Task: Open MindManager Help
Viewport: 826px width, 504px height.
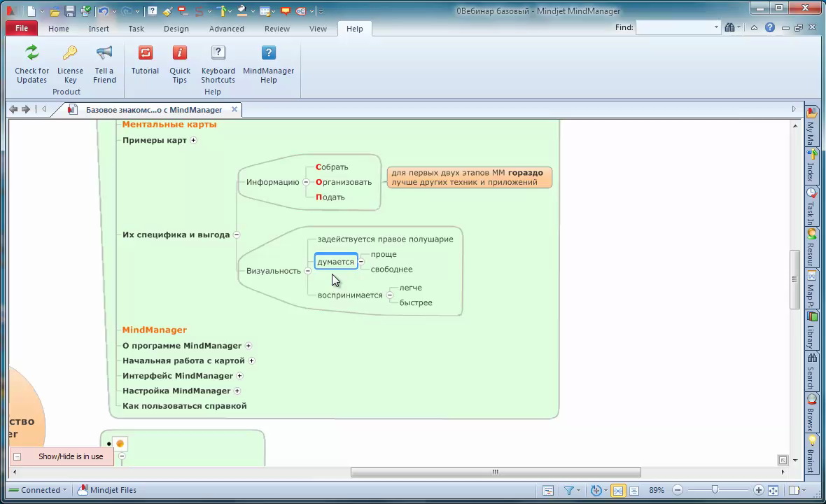Action: (x=268, y=64)
